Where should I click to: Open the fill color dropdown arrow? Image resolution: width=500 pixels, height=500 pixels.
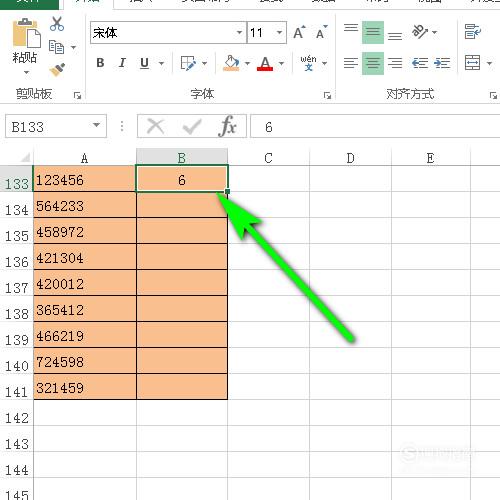point(247,63)
